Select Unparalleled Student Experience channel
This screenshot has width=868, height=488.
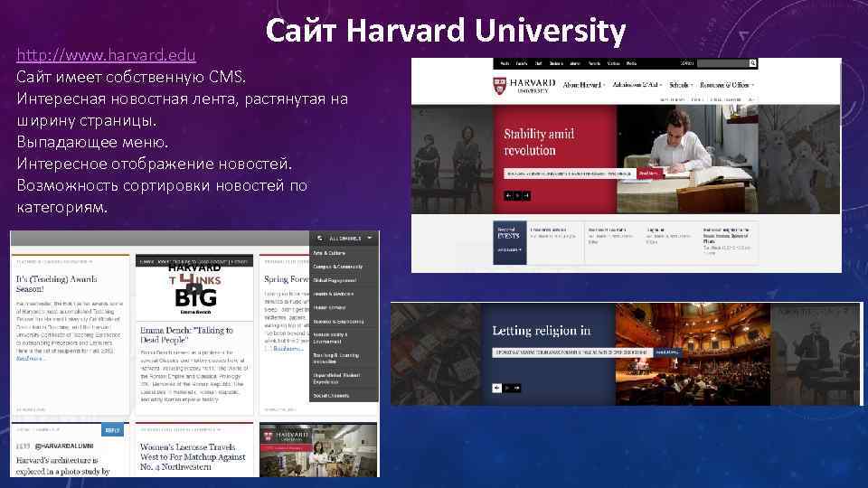(x=337, y=379)
